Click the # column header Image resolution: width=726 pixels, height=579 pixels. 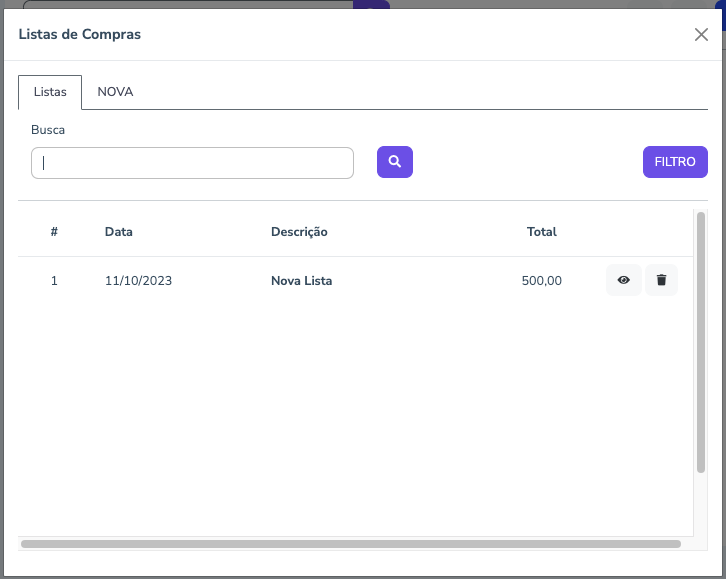54,232
